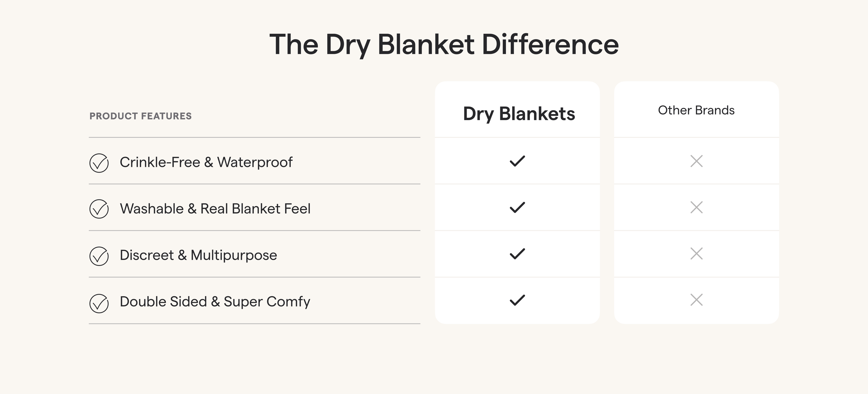Click The Dry Blanket Difference heading
868x394 pixels.
click(x=444, y=45)
